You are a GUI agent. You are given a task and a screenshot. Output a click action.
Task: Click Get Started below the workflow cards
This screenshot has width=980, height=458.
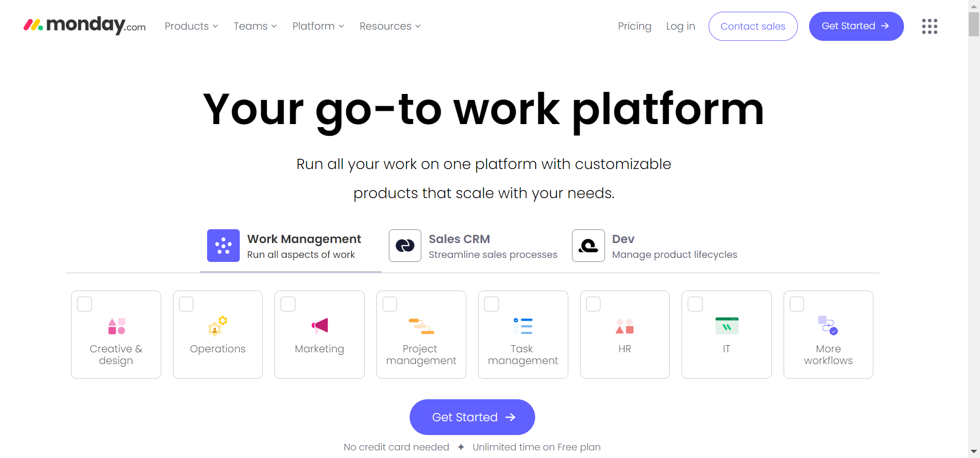click(472, 417)
